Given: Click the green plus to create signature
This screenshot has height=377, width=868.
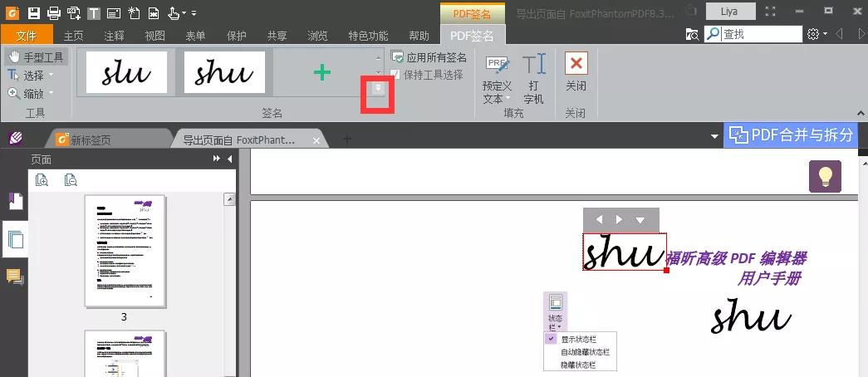Looking at the screenshot, I should 322,72.
